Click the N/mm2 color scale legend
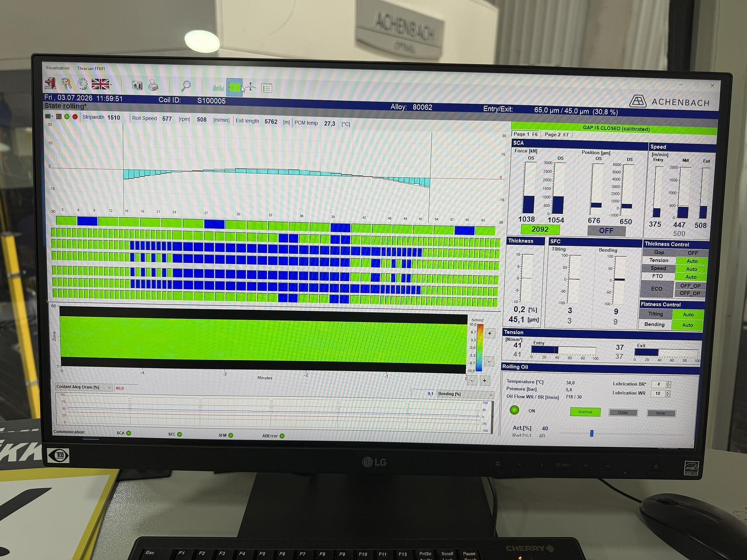 tap(480, 347)
